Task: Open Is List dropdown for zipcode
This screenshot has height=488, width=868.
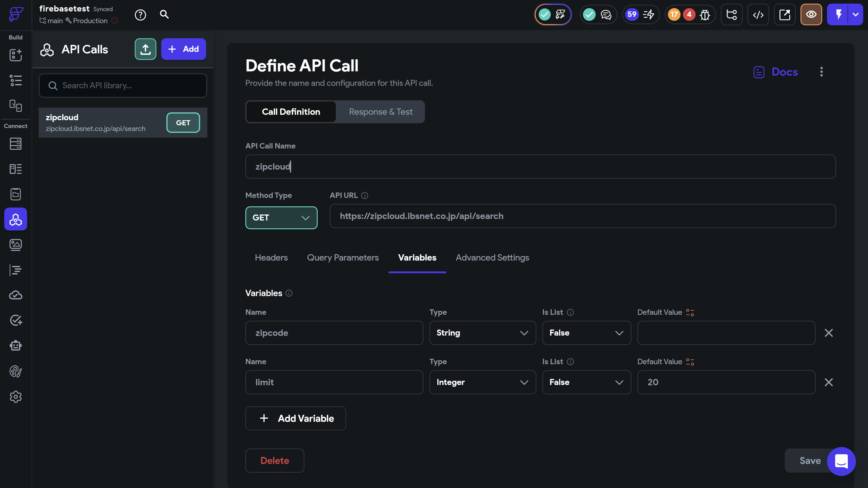Action: click(586, 333)
